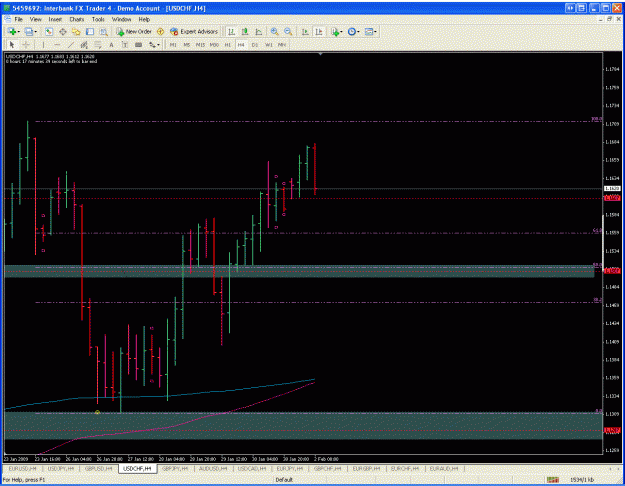Set timeframe to MN monthly

point(282,45)
